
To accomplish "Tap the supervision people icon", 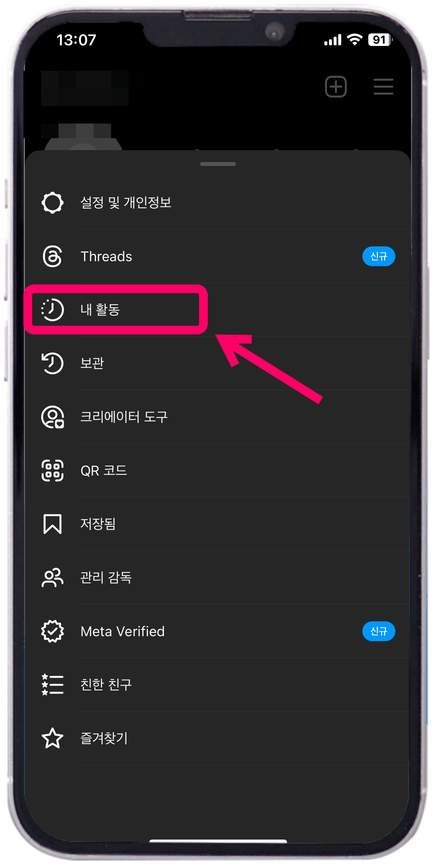I will coord(52,578).
